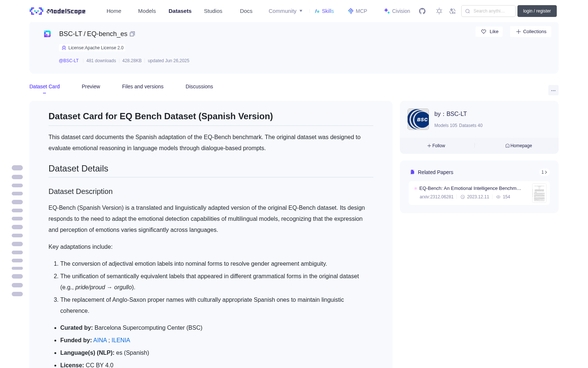Click the search anything input field
Image resolution: width=588 pixels, height=368 pixels.
click(x=488, y=11)
